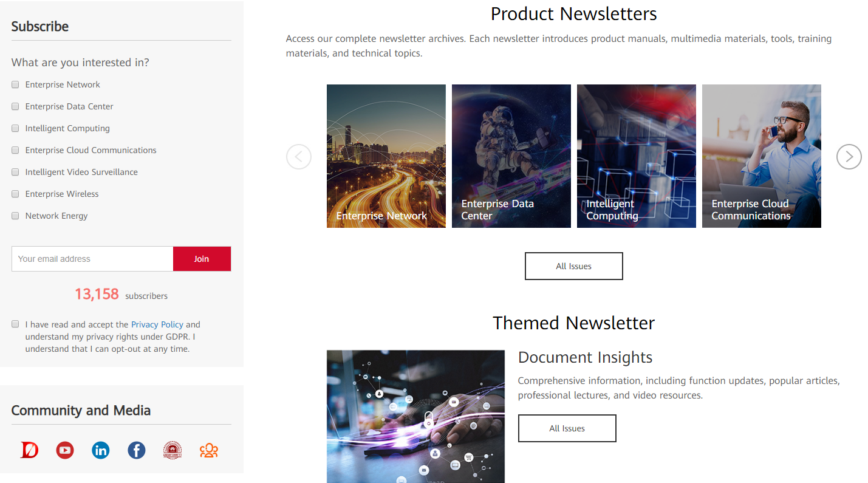Click All Issues under Product Newsletters
The image size is (868, 483).
point(574,266)
